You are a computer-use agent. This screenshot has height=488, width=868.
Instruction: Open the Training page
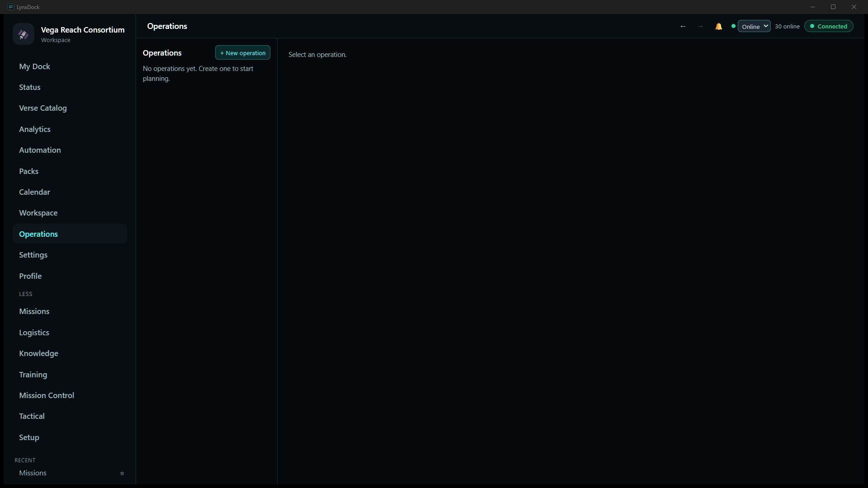70,375
